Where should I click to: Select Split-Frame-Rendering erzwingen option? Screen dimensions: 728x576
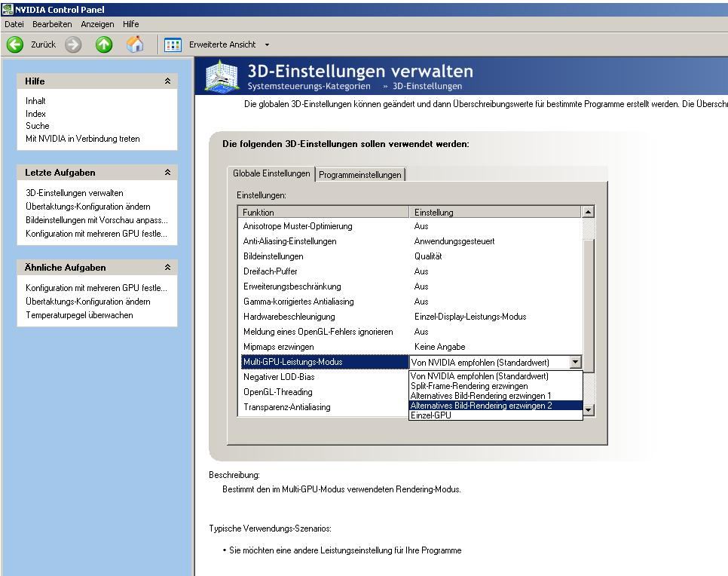tap(496, 386)
